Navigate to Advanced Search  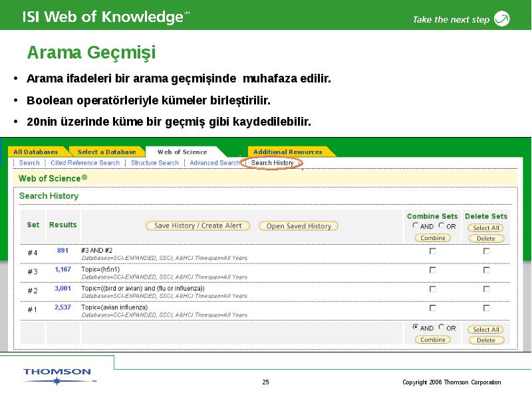214,163
